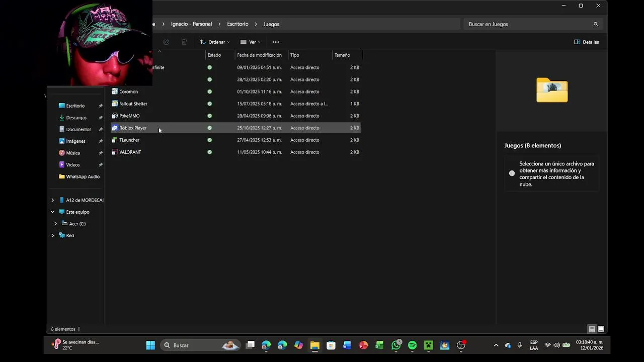This screenshot has width=644, height=362.
Task: Open the Ordenar sort dropdown
Action: click(x=215, y=42)
